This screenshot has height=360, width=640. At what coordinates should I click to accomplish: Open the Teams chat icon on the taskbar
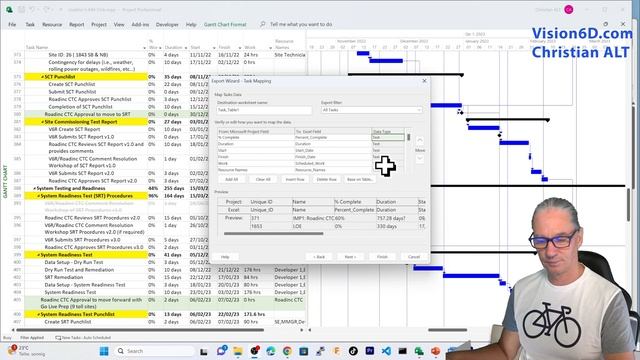pos(222,351)
